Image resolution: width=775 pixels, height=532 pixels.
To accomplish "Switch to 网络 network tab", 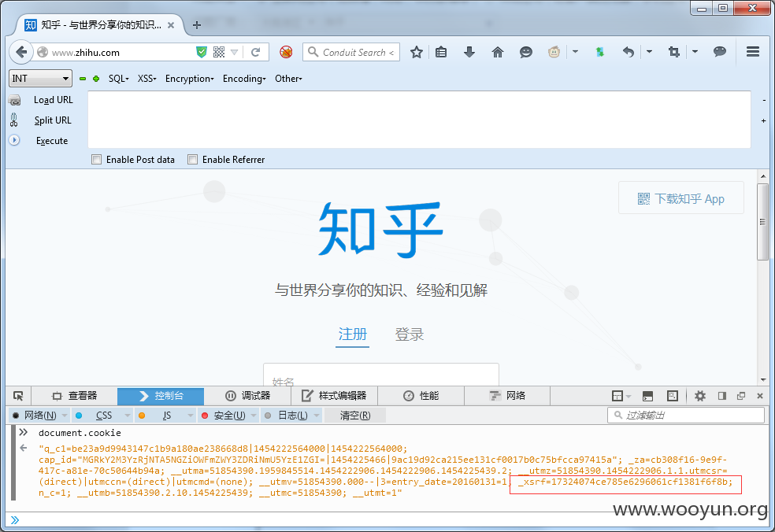I will [x=507, y=396].
